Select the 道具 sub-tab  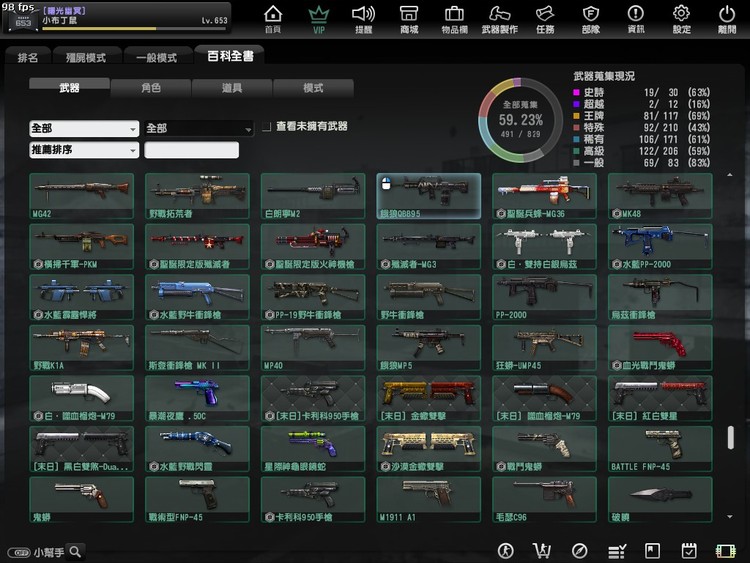[232, 88]
